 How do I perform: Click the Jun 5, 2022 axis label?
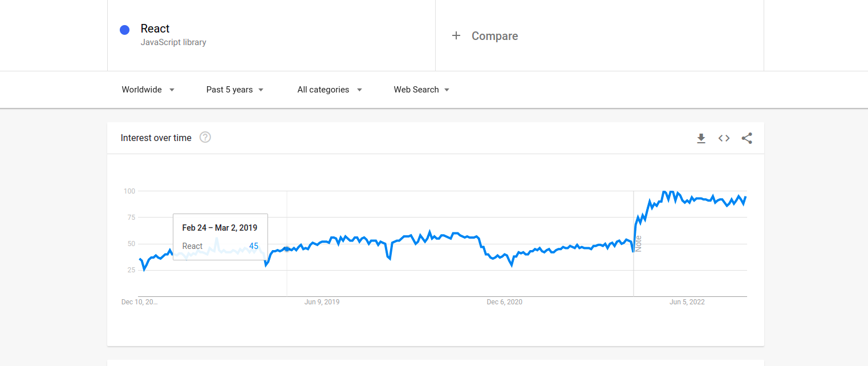tap(687, 302)
